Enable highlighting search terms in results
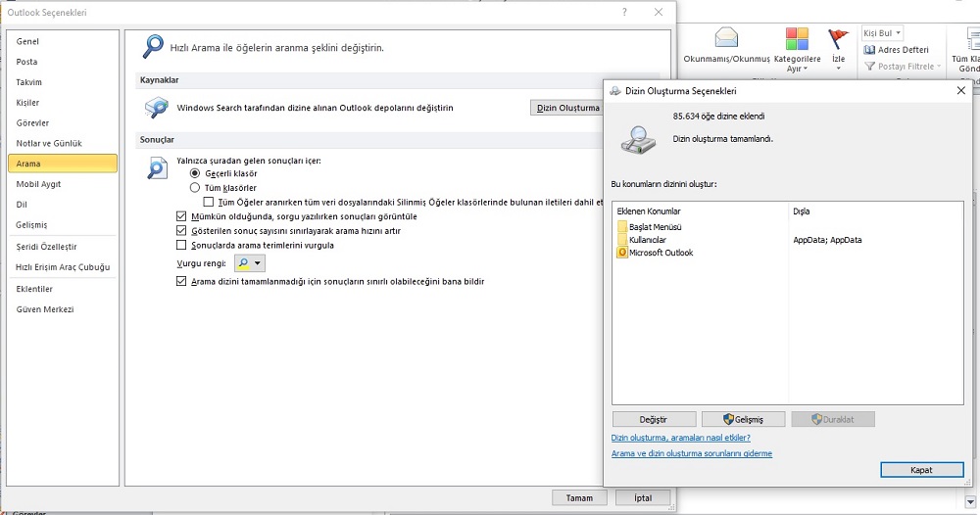Viewport: 980px width, 515px height. 181,245
